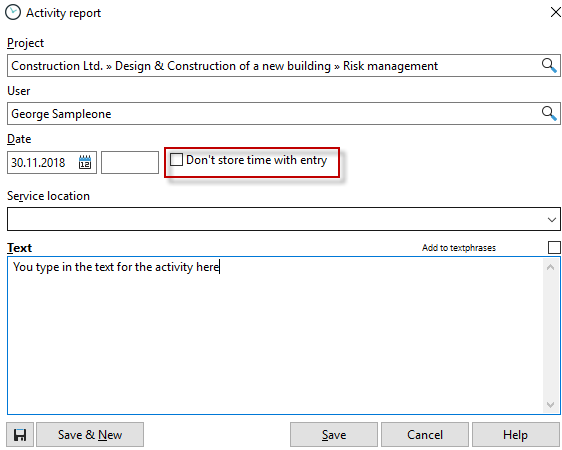The height and width of the screenshot is (450, 562).
Task: Click the Project search magnifier icon
Action: pyautogui.click(x=549, y=66)
